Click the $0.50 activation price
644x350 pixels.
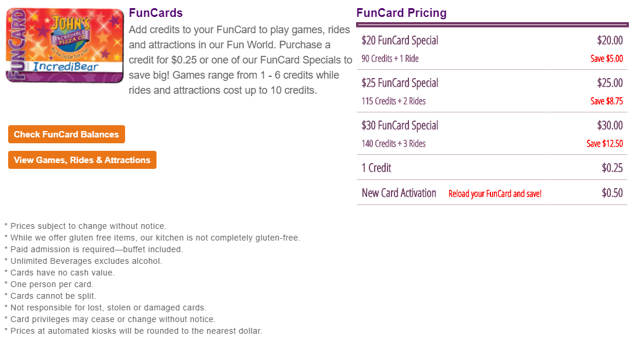pos(612,193)
